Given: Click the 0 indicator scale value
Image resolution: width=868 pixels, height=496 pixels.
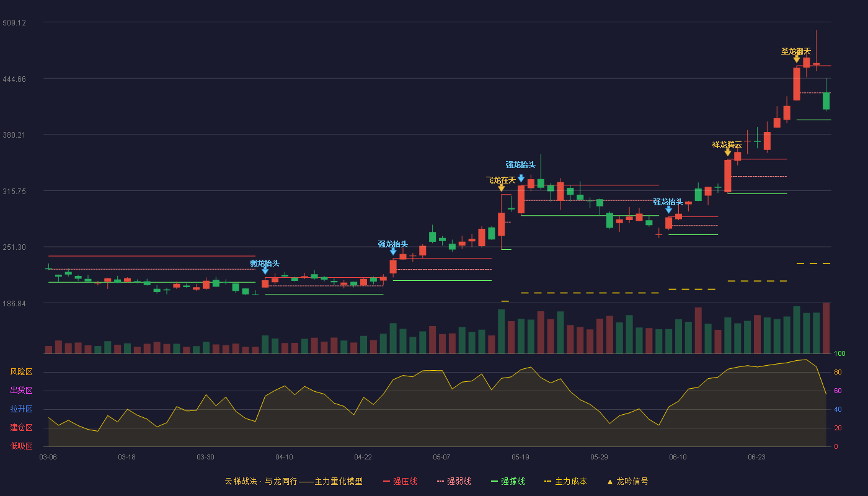Looking at the screenshot, I should pos(836,446).
